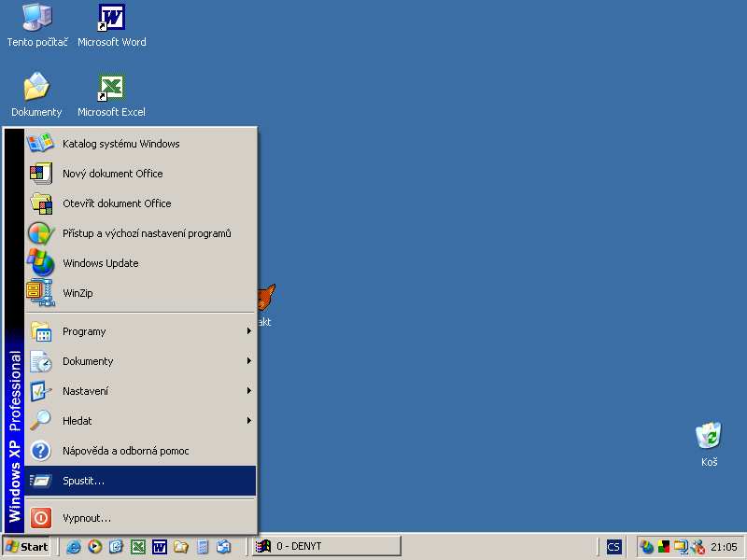Click the 21:05 system clock

(x=724, y=547)
